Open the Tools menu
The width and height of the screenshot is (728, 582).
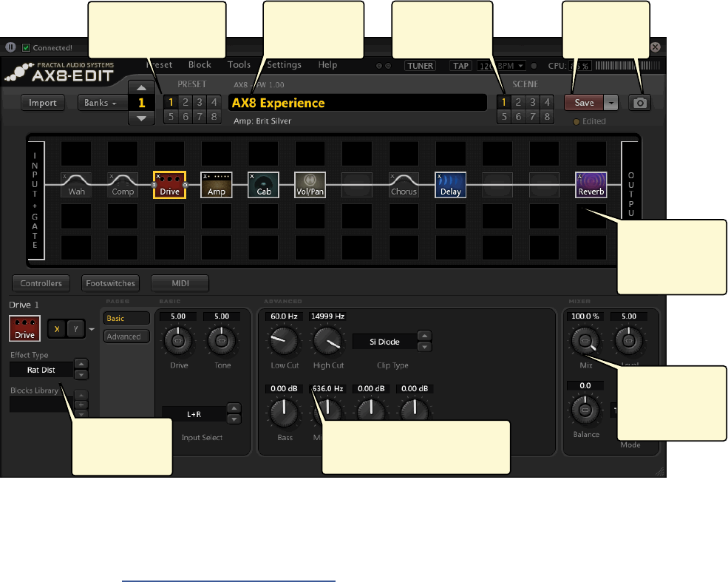coord(239,64)
